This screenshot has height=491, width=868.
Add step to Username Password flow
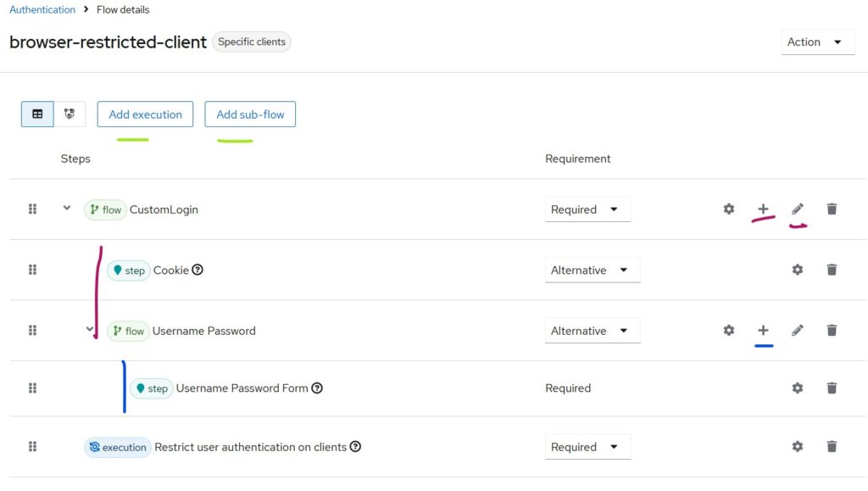coord(763,331)
